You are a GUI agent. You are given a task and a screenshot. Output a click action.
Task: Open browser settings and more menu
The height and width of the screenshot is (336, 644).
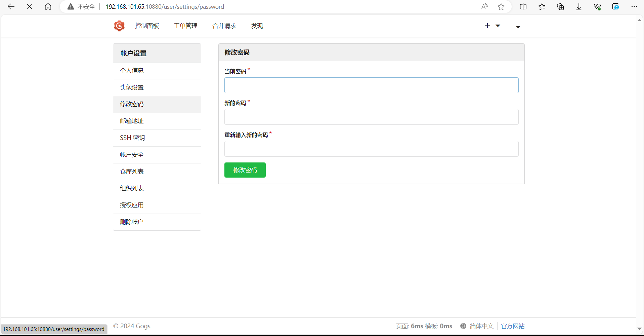click(x=634, y=7)
